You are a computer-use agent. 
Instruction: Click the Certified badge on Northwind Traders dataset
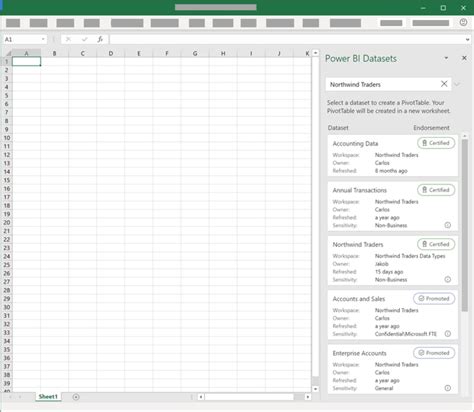click(436, 244)
